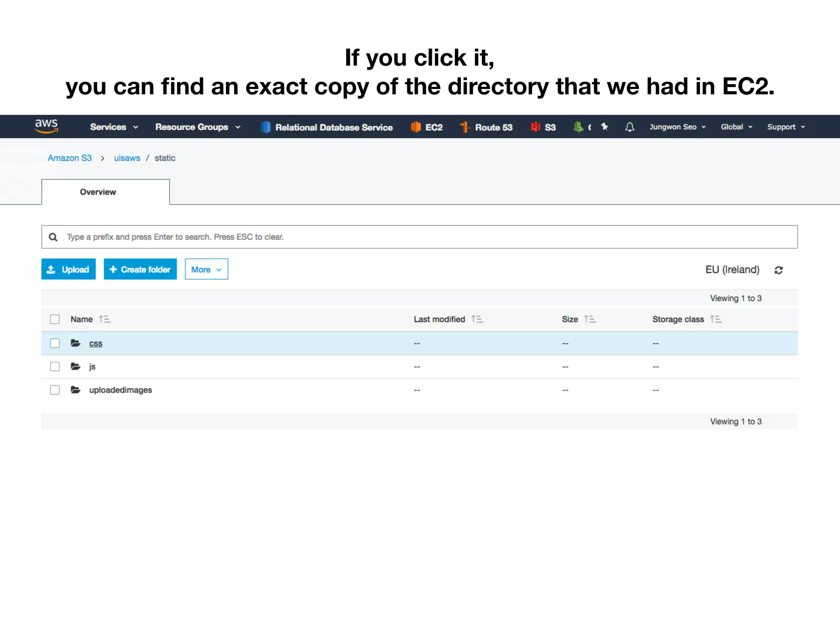Open the Jungwon Seo account menu
This screenshot has height=630, width=840.
[677, 127]
